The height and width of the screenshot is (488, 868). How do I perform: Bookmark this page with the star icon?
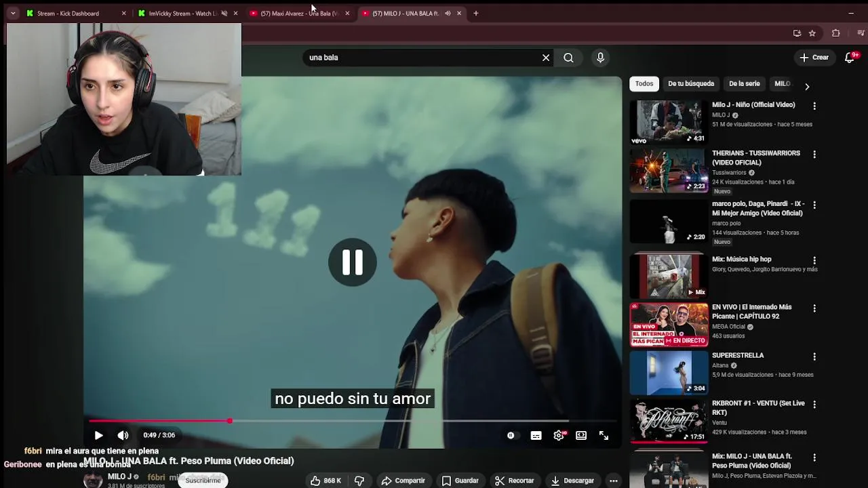[x=812, y=33]
